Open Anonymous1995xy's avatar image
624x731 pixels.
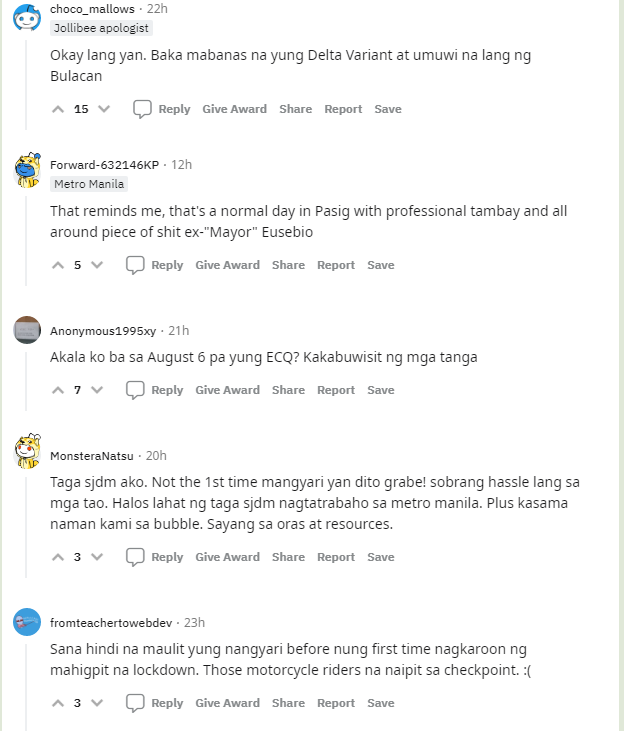(27, 330)
